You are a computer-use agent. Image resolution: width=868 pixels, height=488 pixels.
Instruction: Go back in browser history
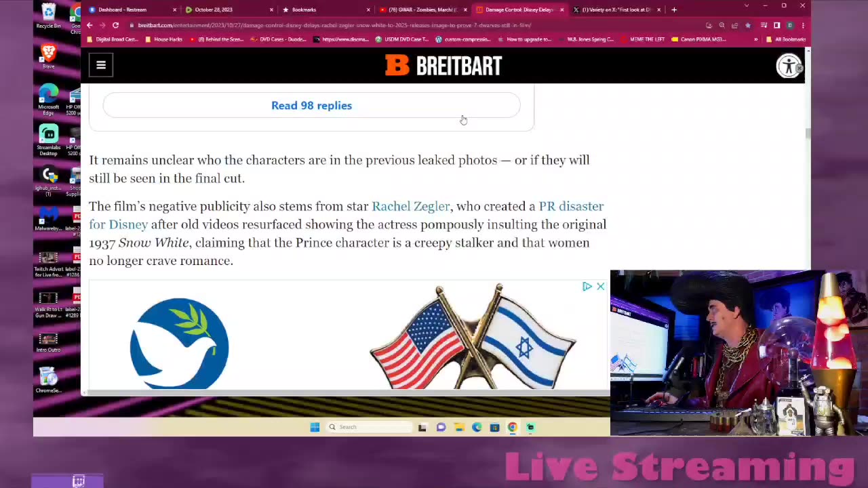click(90, 25)
